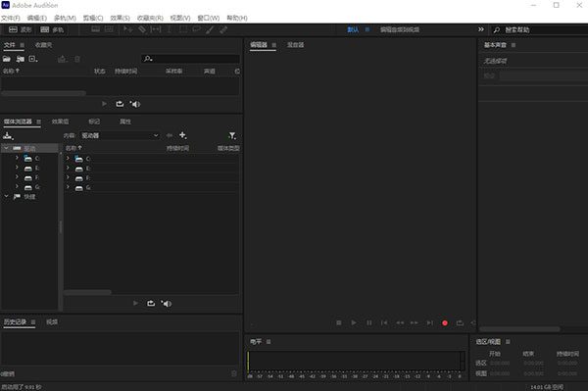
Task: Click Pause button in editor transport
Action: tap(369, 322)
